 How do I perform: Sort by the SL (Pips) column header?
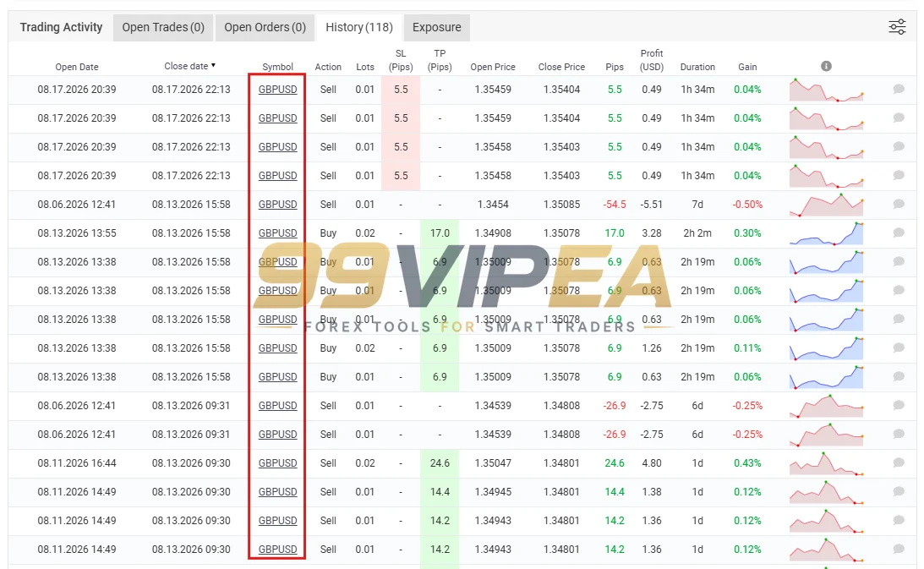[401, 60]
